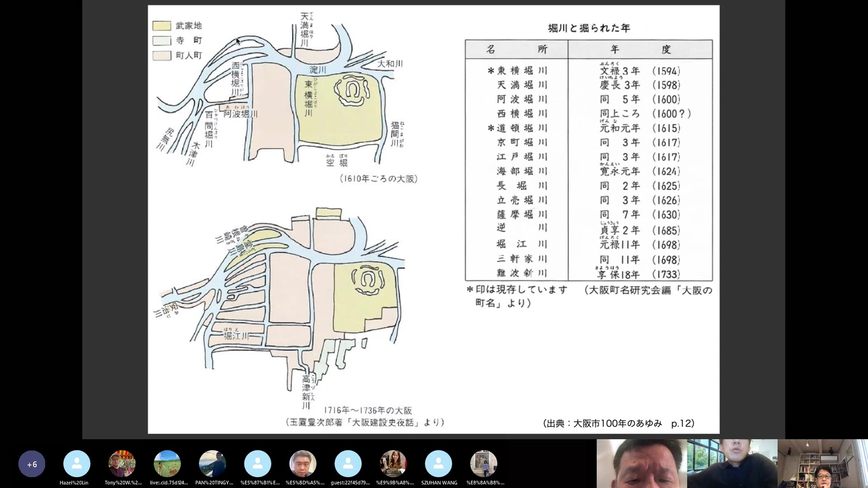Image resolution: width=868 pixels, height=488 pixels.
Task: Click the 難波新川 table row name
Action: point(522,273)
